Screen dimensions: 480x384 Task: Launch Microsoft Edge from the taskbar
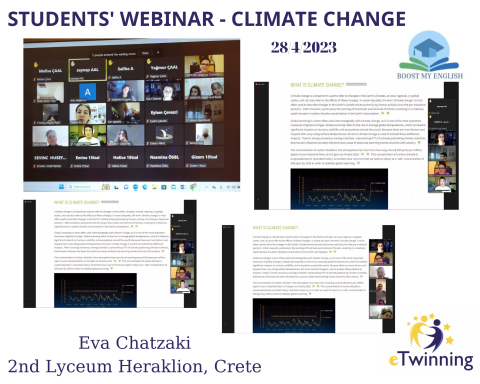[x=145, y=187]
